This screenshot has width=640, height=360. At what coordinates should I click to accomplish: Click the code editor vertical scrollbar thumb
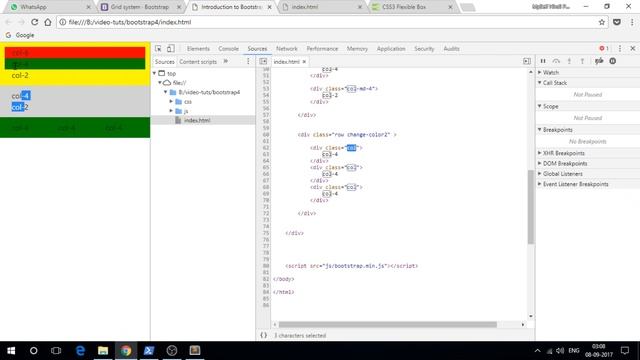[x=531, y=207]
